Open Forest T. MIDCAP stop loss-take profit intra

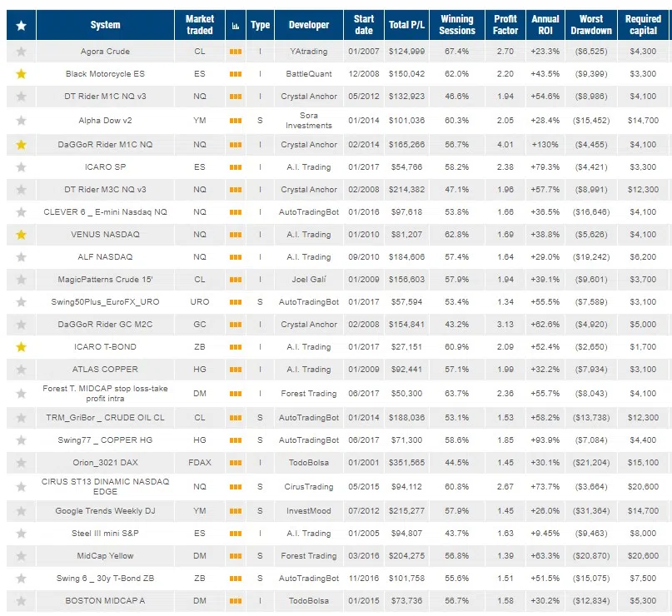[x=106, y=394]
